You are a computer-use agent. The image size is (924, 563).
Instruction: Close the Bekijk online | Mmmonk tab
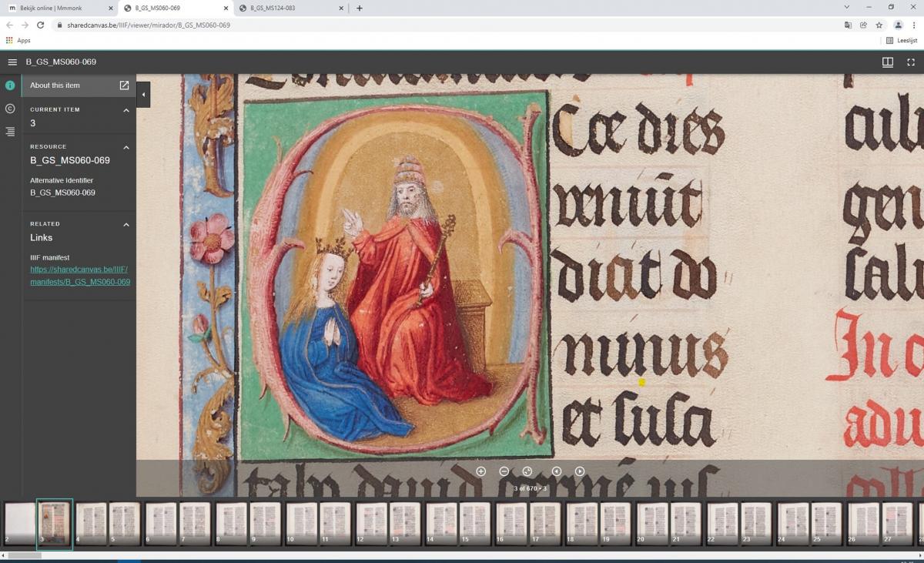[109, 8]
